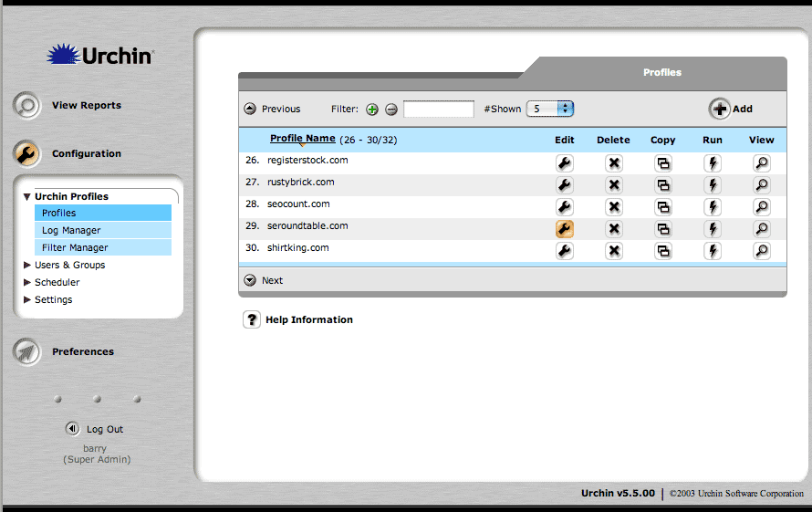Expand the Scheduler section

click(x=27, y=282)
